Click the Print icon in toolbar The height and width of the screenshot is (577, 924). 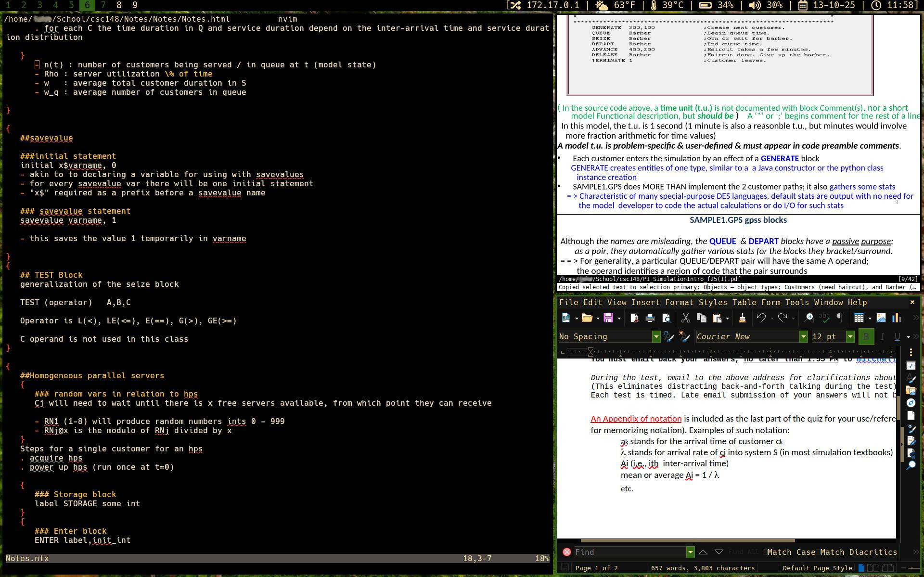[650, 318]
